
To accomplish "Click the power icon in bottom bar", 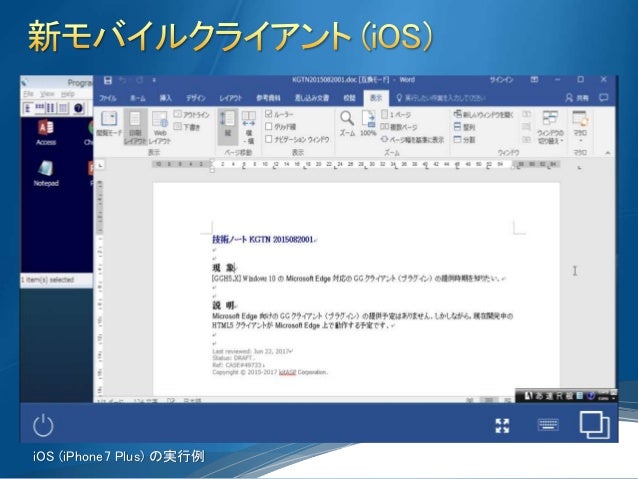I will (x=43, y=425).
